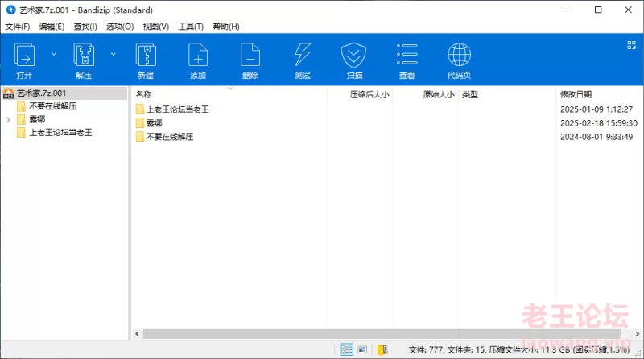Select 露娜 folder in left tree
The height and width of the screenshot is (359, 644).
[37, 119]
